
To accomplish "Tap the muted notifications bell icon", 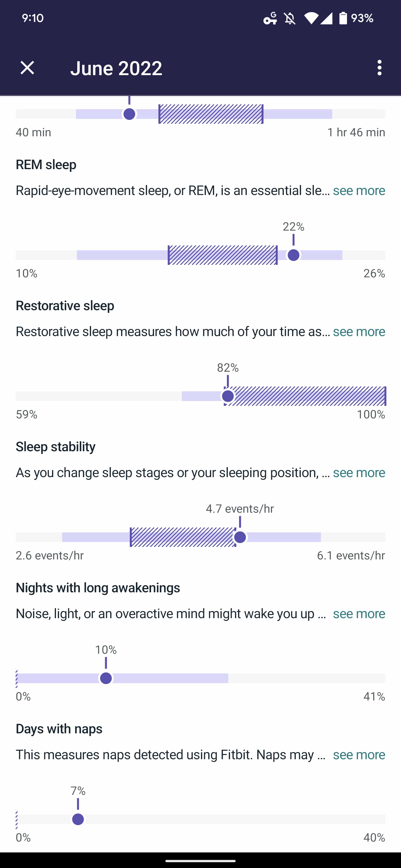I will [x=290, y=19].
